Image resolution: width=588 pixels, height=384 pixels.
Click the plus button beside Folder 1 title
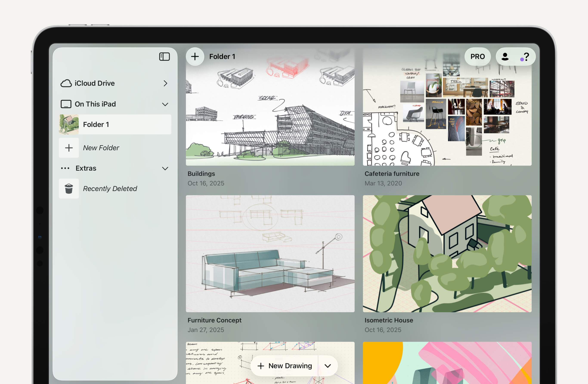tap(195, 57)
